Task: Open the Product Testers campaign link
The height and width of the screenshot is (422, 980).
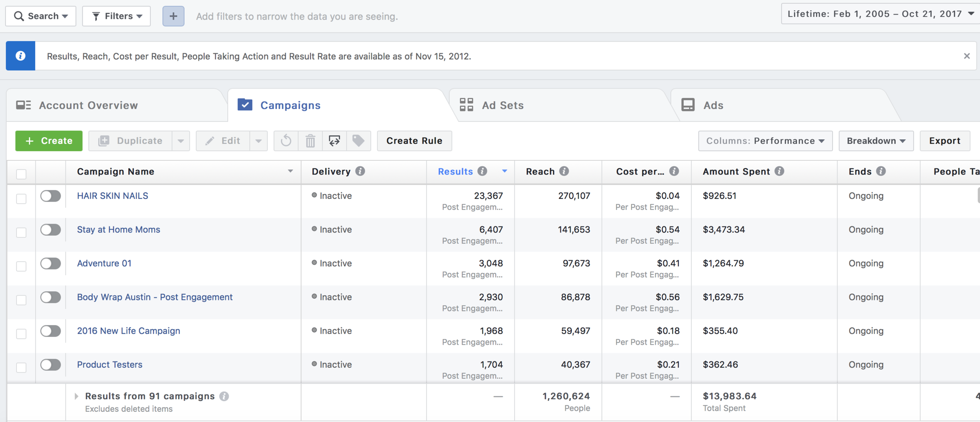Action: [x=109, y=364]
